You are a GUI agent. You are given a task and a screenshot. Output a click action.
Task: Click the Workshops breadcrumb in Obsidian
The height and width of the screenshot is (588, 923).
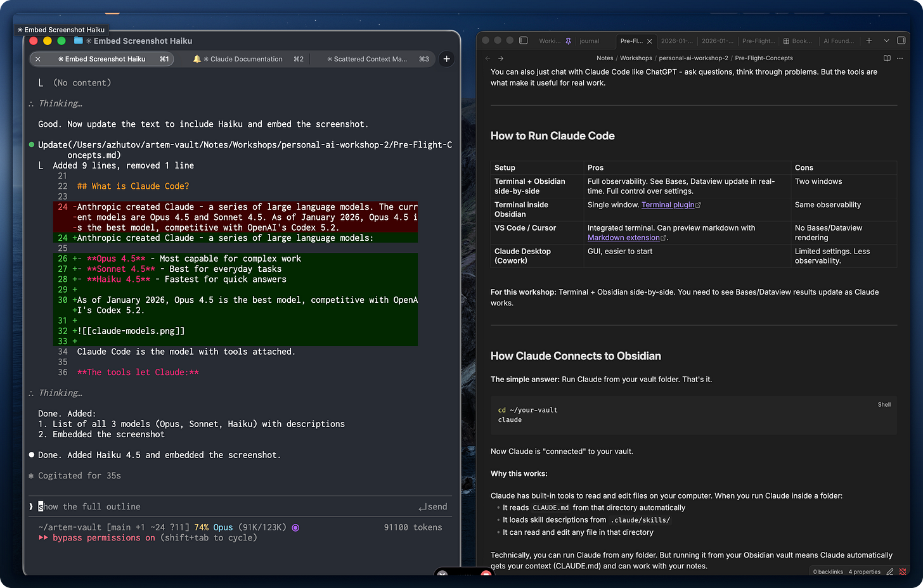636,58
